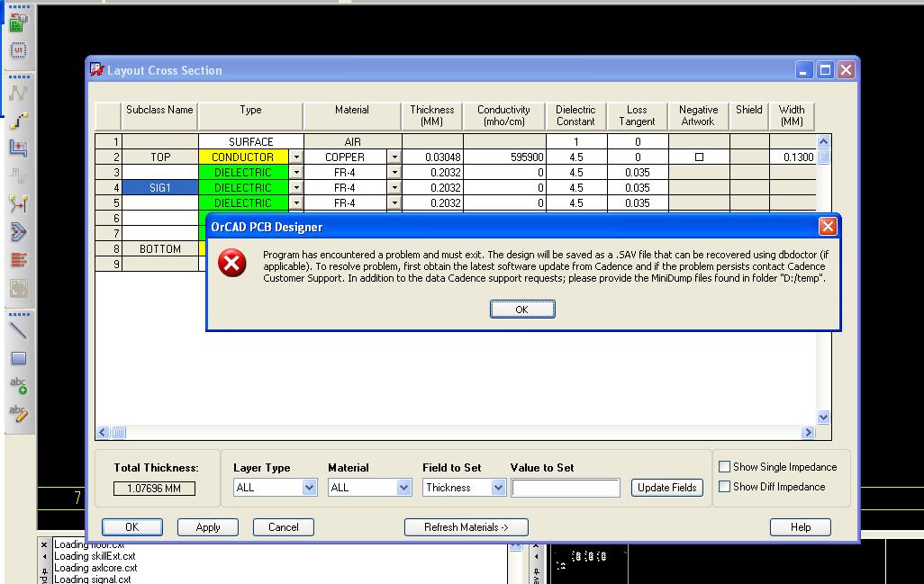Click the red fanout toolbar icon
This screenshot has width=924, height=584.
tap(18, 260)
